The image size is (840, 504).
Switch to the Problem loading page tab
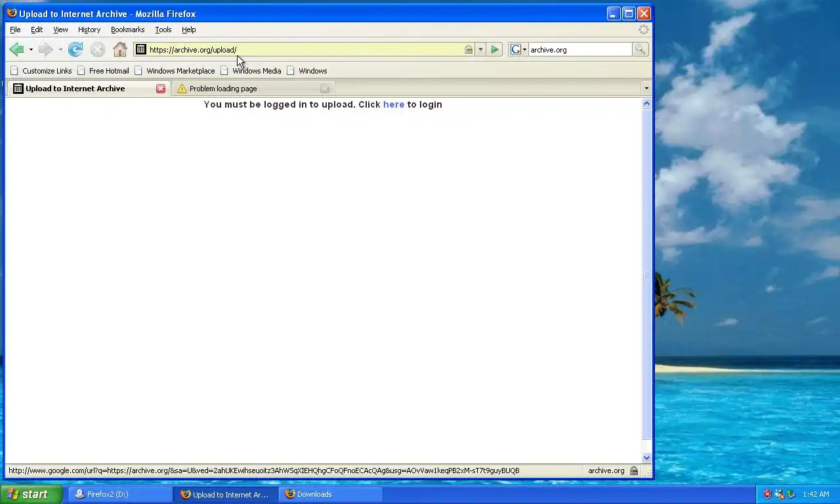[x=253, y=89]
